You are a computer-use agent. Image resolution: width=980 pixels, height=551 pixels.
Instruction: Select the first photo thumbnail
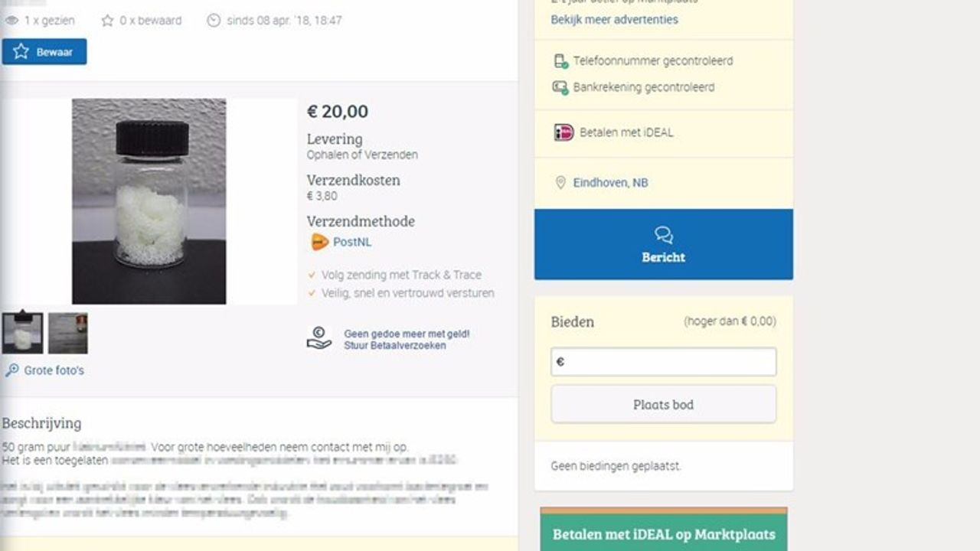click(22, 333)
